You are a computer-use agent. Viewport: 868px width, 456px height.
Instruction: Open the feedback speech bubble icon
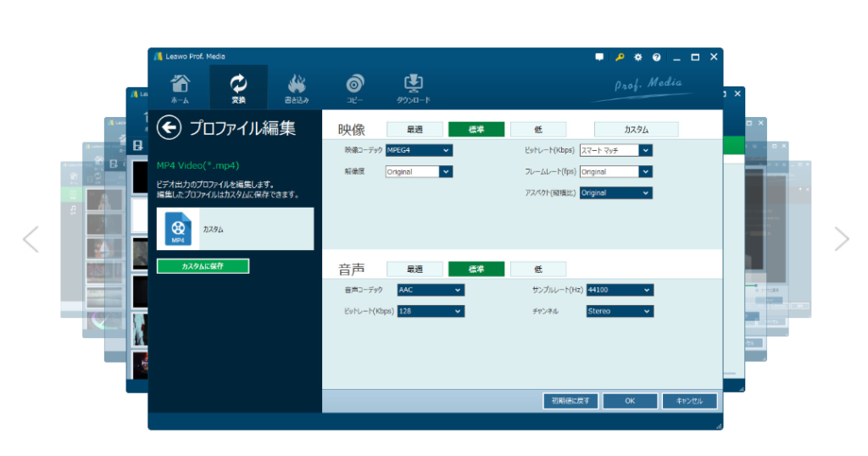click(600, 57)
